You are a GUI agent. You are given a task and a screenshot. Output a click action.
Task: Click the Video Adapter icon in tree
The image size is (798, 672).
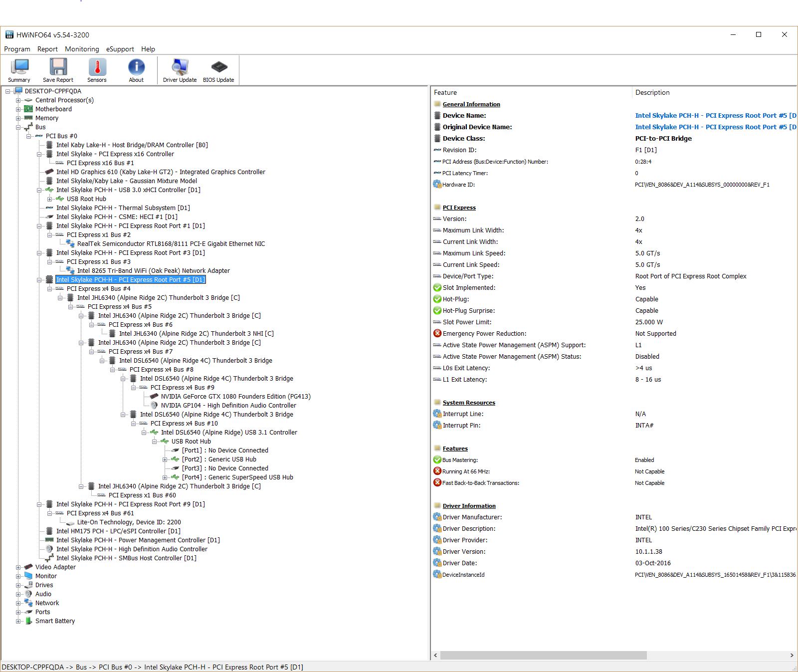[28, 567]
